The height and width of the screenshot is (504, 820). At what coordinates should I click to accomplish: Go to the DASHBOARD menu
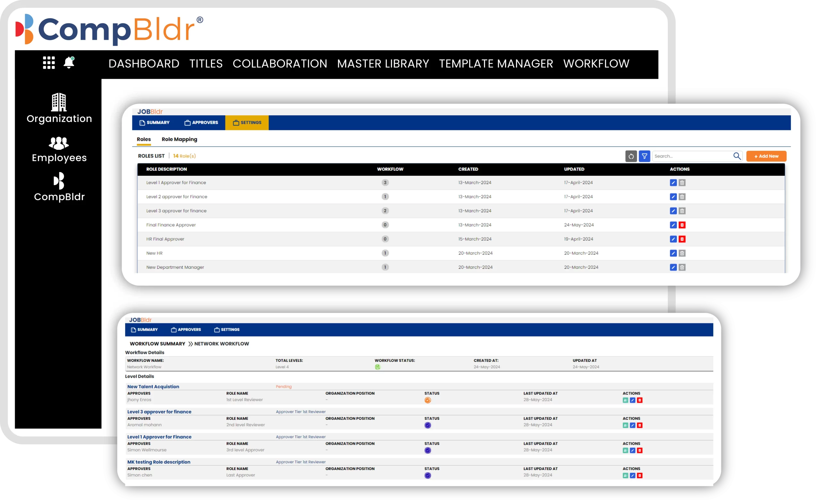[x=144, y=64]
